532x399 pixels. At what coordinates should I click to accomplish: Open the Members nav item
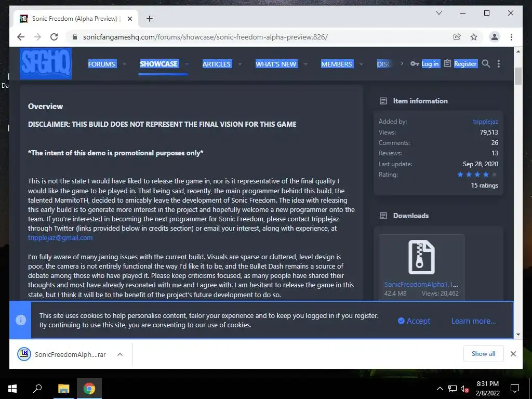point(337,64)
